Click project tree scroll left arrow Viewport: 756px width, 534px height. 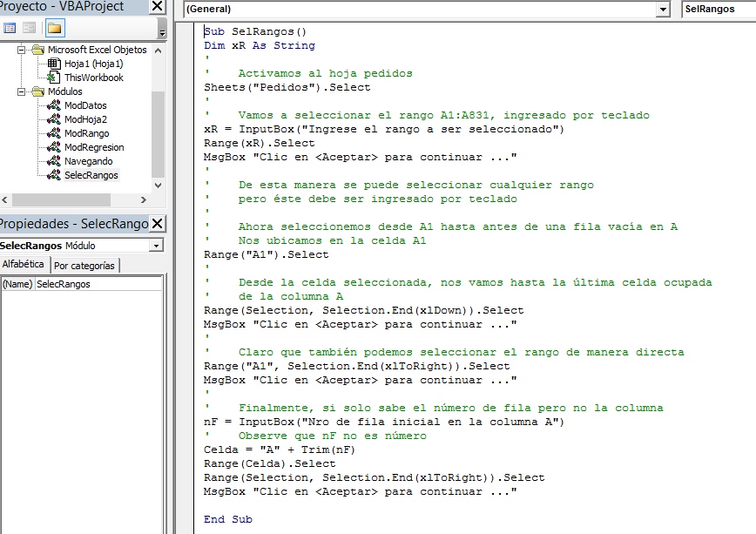5,199
